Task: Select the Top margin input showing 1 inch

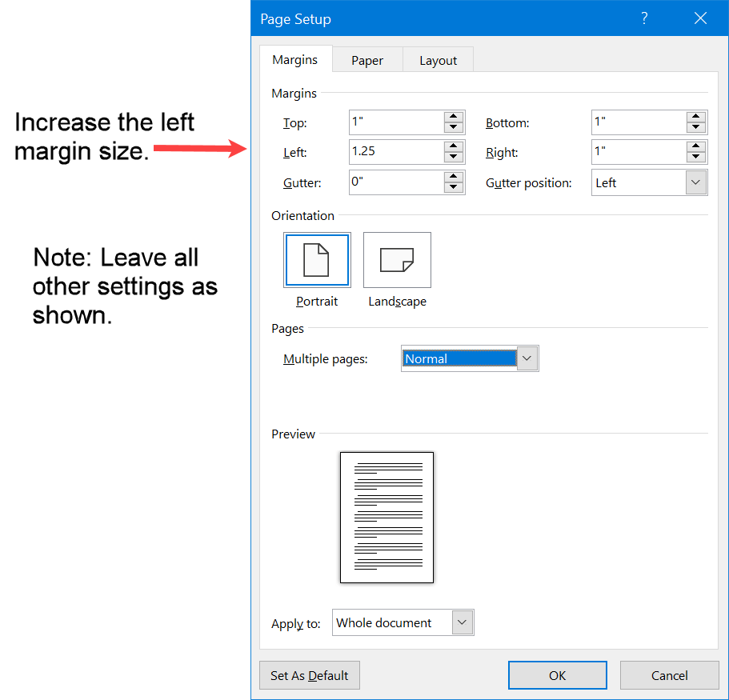Action: coord(396,122)
